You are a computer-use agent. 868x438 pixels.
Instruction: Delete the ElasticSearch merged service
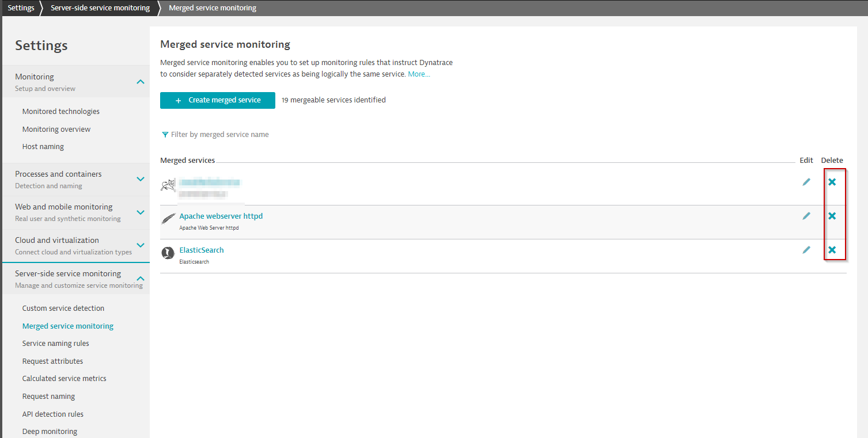(x=832, y=250)
